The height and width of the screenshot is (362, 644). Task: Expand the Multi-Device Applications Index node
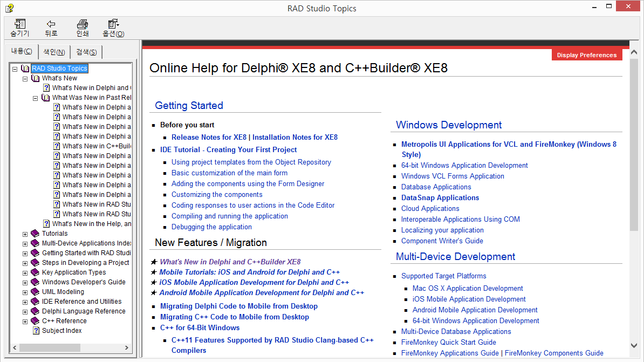point(25,244)
